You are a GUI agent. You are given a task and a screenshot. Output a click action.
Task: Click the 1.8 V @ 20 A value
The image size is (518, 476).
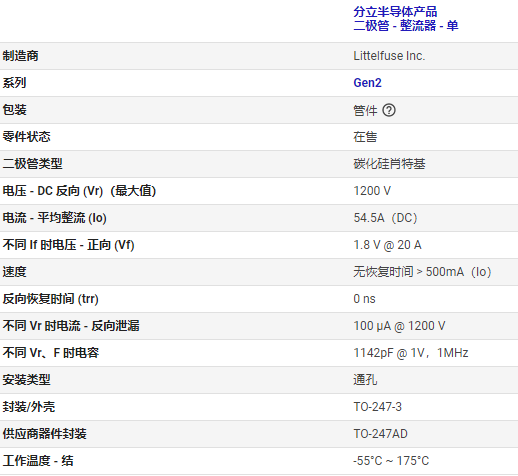coord(387,245)
